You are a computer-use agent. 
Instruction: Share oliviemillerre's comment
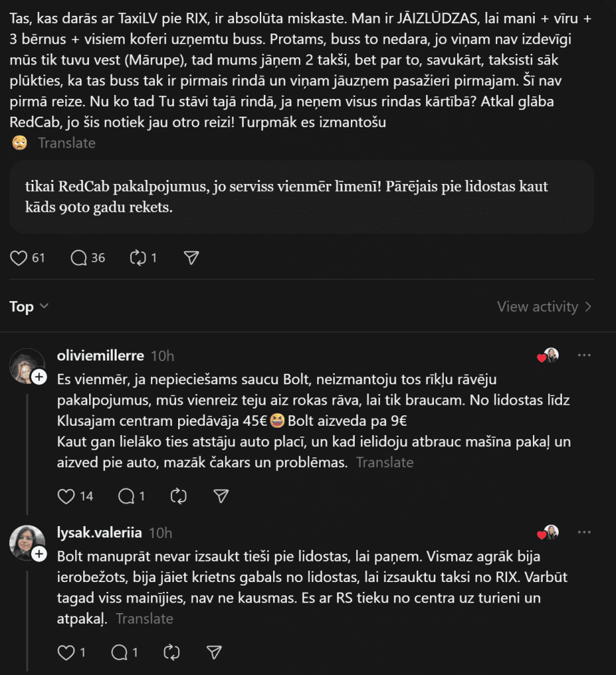point(222,496)
